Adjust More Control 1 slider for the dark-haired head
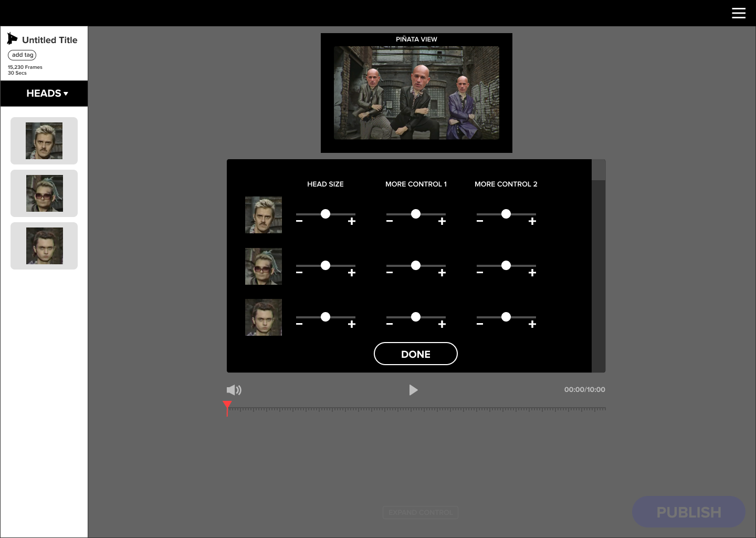This screenshot has width=756, height=538. point(416,317)
